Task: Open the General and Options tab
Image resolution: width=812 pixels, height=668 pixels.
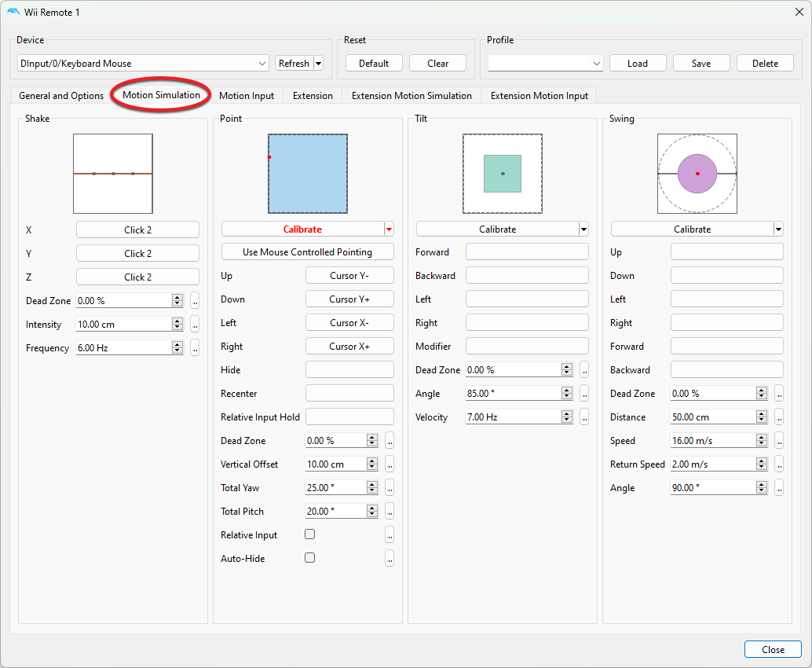Action: coord(61,96)
